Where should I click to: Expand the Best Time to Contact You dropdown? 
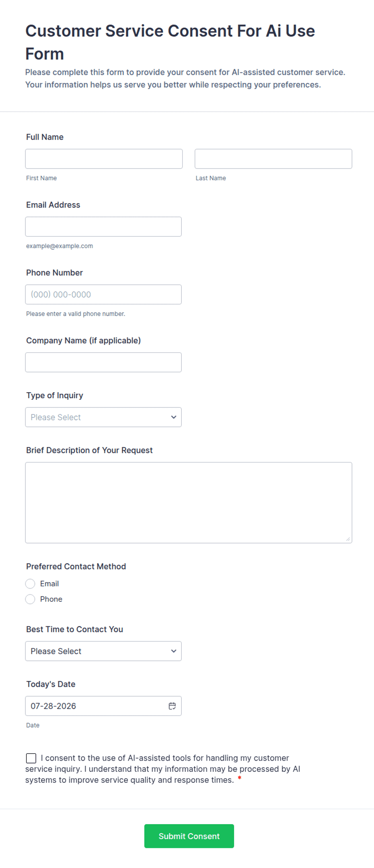pyautogui.click(x=103, y=651)
